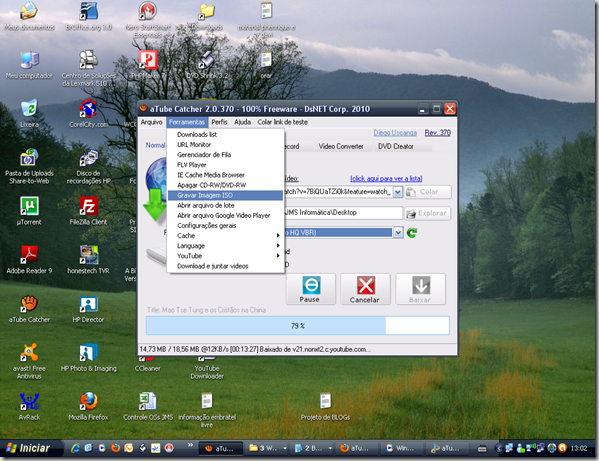
Task: Choose FLV Player menu entry
Action: point(225,165)
